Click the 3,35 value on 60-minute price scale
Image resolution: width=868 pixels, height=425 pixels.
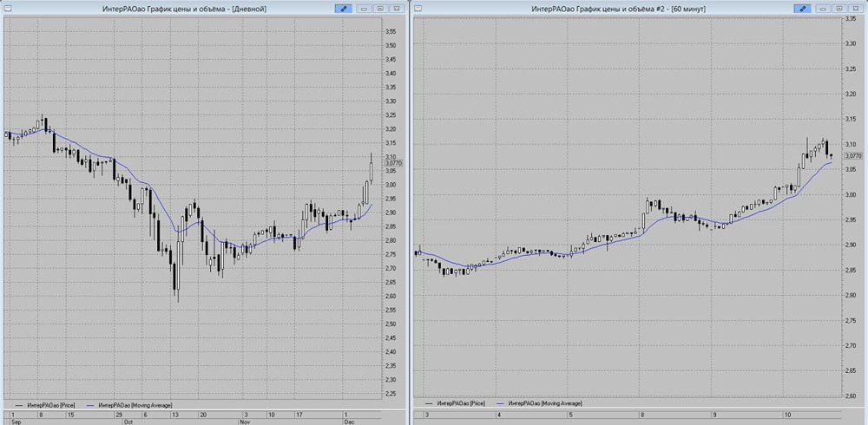850,18
